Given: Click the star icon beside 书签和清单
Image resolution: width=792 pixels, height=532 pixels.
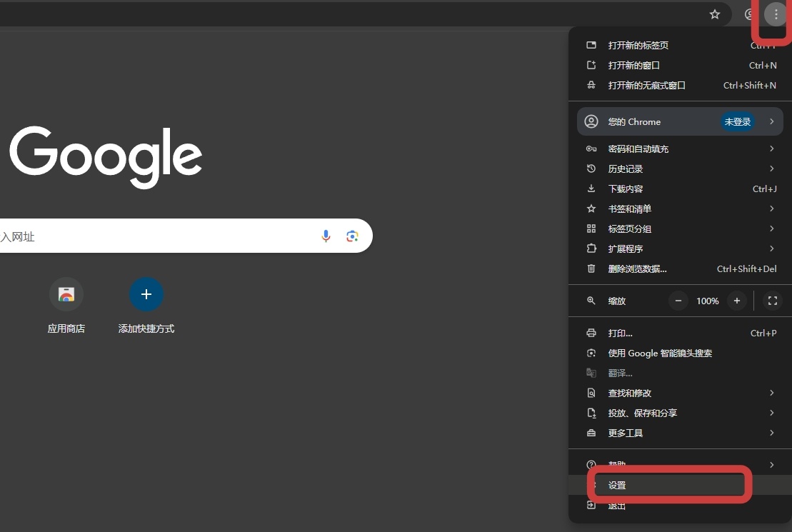Looking at the screenshot, I should tap(591, 209).
